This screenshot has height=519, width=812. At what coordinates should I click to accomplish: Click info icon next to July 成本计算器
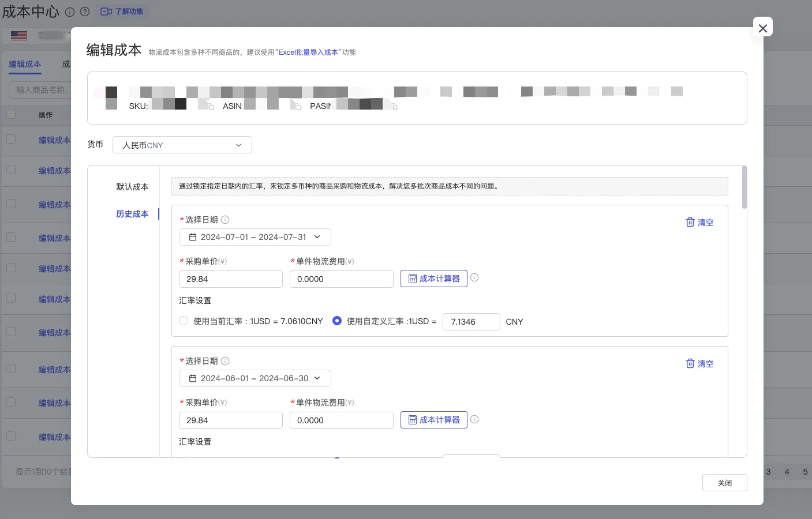pyautogui.click(x=474, y=277)
